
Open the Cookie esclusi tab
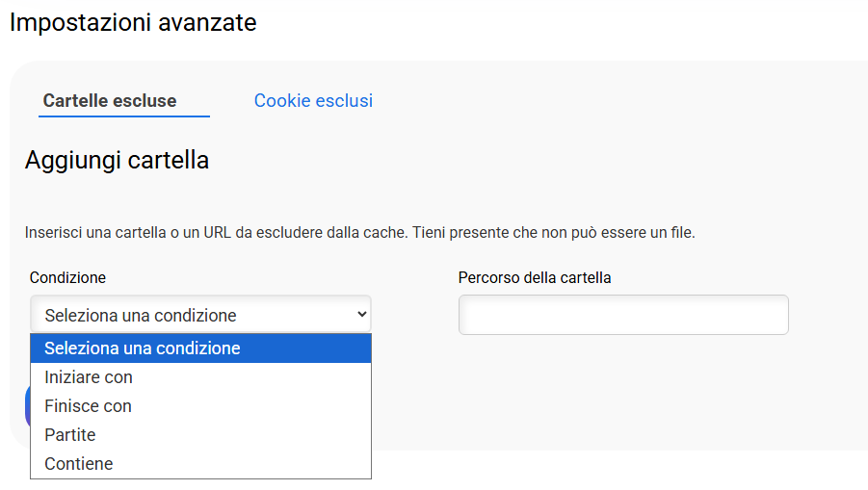pyautogui.click(x=313, y=101)
